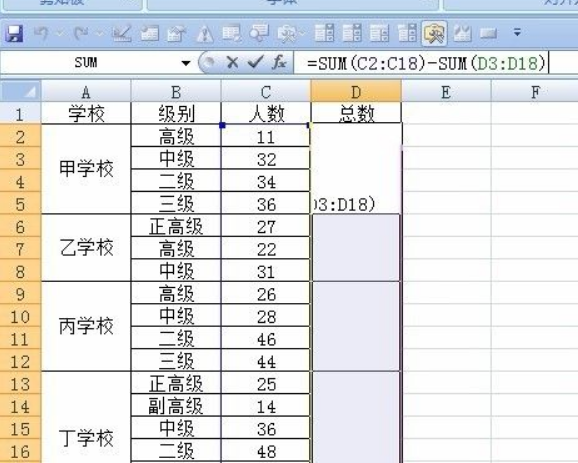This screenshot has width=578, height=463.
Task: Select row 13 header
Action: (x=20, y=383)
